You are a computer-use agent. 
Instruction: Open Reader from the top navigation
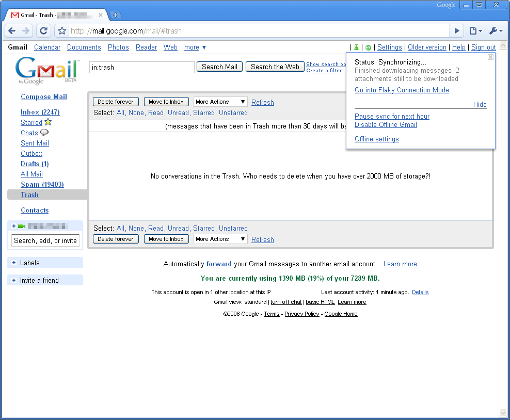point(146,47)
